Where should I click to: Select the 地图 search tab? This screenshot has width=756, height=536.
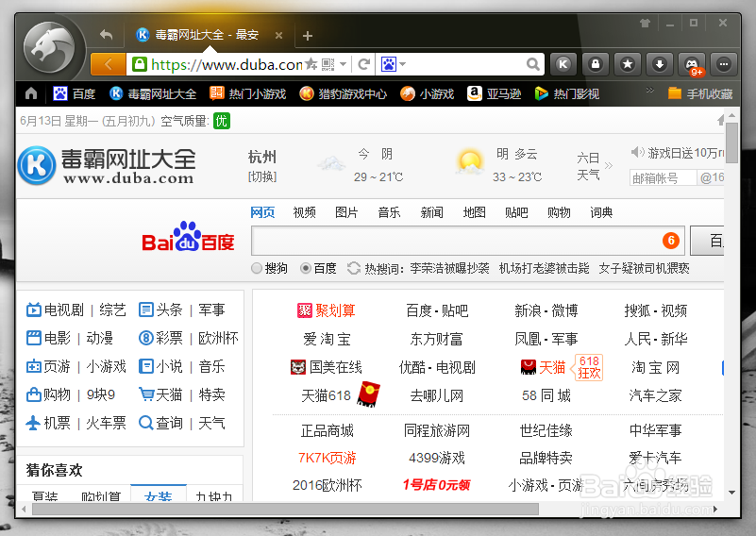pos(474,212)
